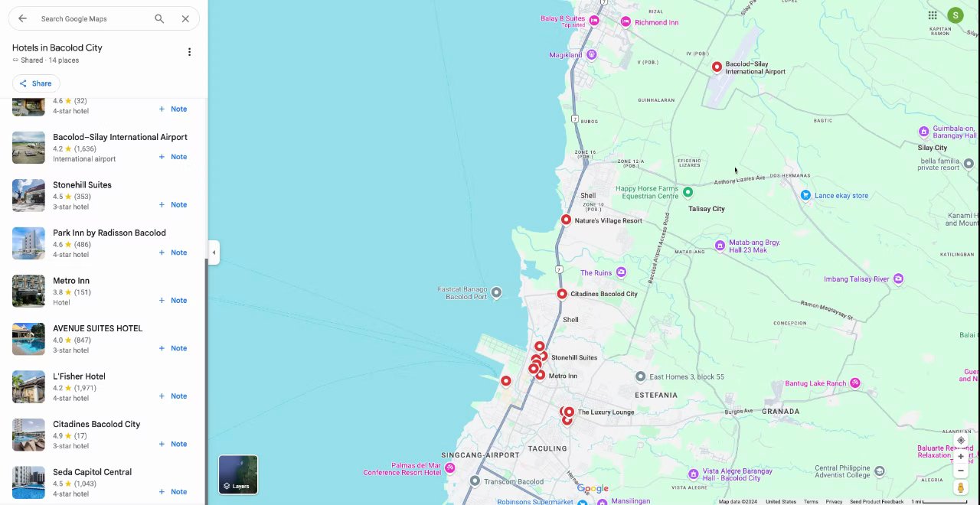Click the magnifier search icon
This screenshot has height=505, width=980.
click(x=159, y=18)
